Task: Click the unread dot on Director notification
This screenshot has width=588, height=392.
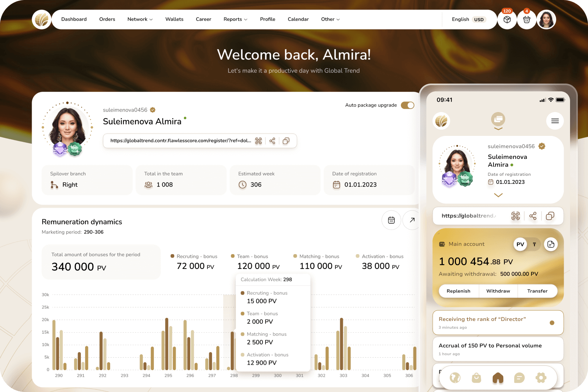Action: pos(552,323)
